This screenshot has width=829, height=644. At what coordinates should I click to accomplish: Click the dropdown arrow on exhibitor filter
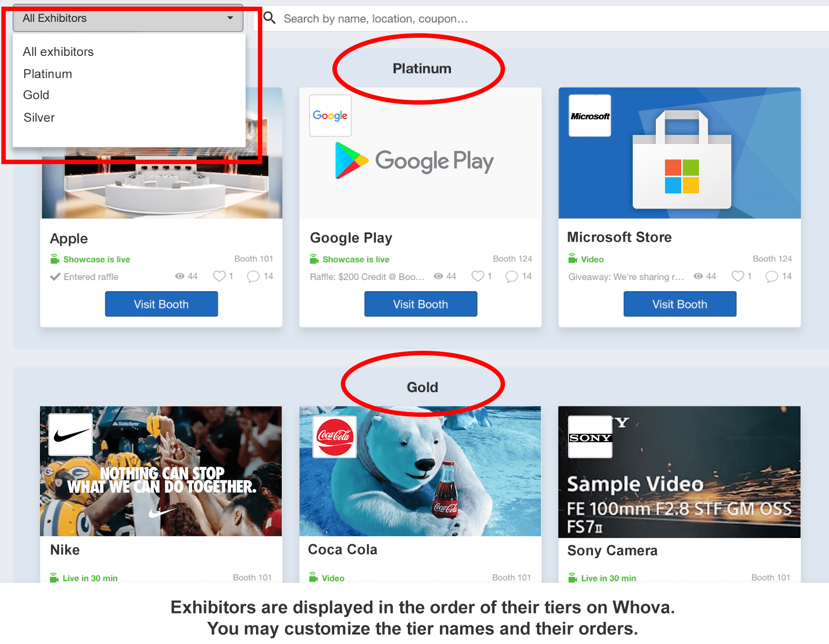click(230, 18)
